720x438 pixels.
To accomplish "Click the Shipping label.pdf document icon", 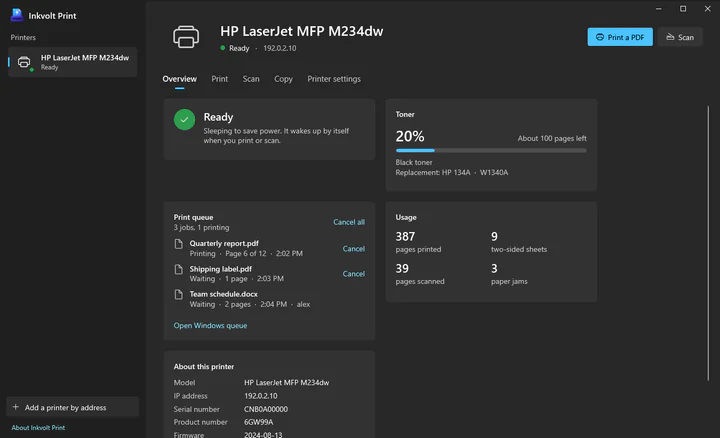I will coord(179,270).
